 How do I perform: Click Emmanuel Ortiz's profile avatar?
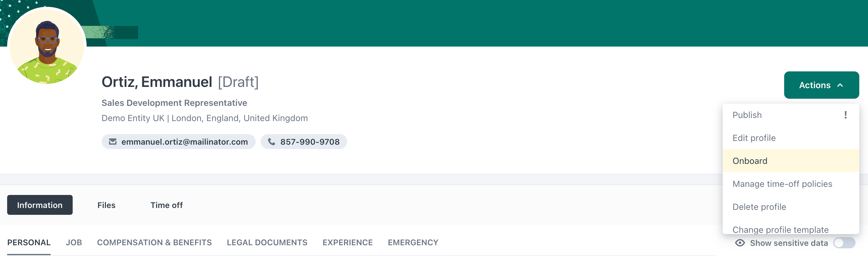pyautogui.click(x=47, y=46)
